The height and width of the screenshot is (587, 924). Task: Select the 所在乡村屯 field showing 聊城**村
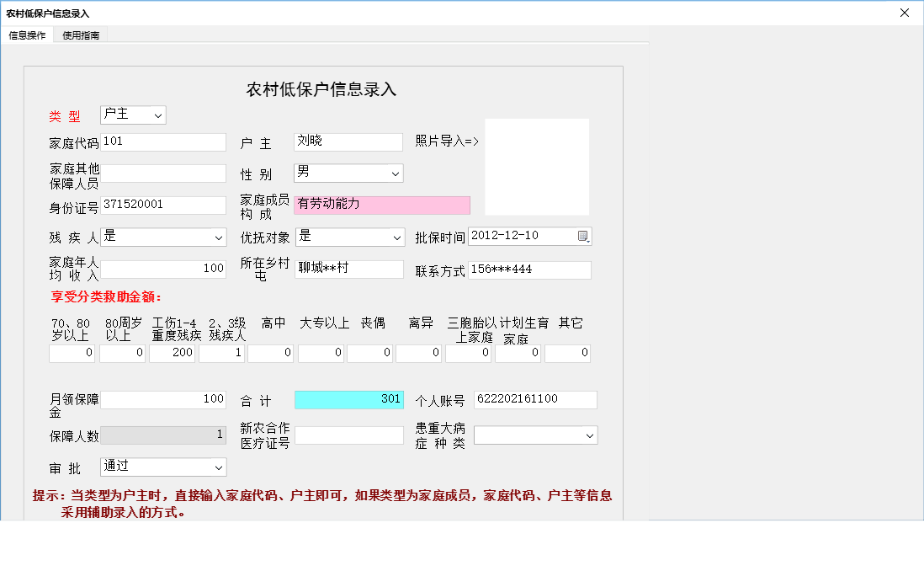(348, 269)
